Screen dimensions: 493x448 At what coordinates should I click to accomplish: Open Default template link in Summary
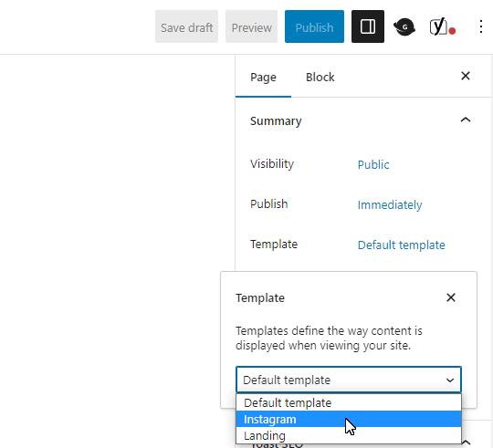(401, 245)
